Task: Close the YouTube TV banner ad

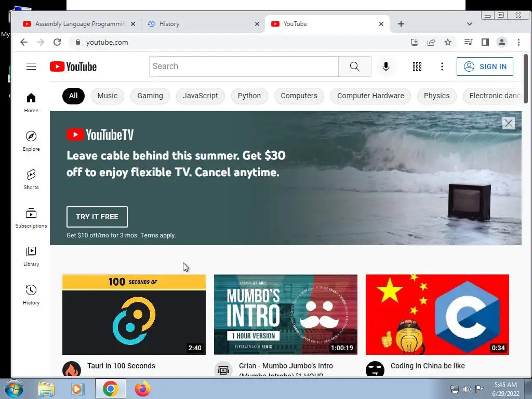Action: point(508,123)
